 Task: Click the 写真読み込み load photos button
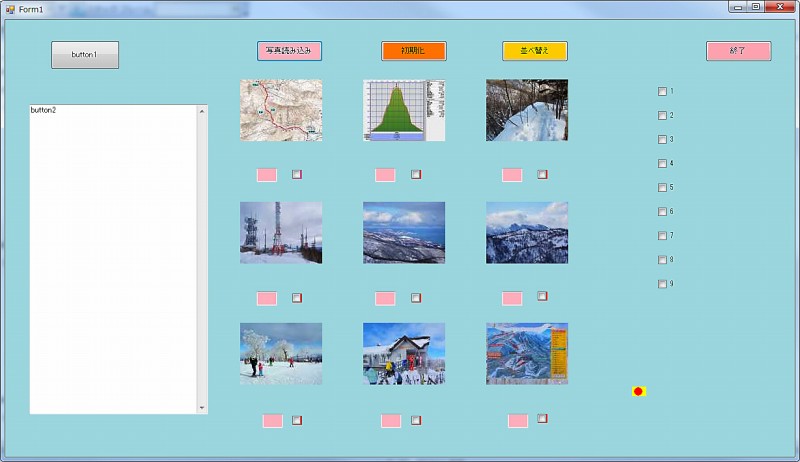[289, 51]
